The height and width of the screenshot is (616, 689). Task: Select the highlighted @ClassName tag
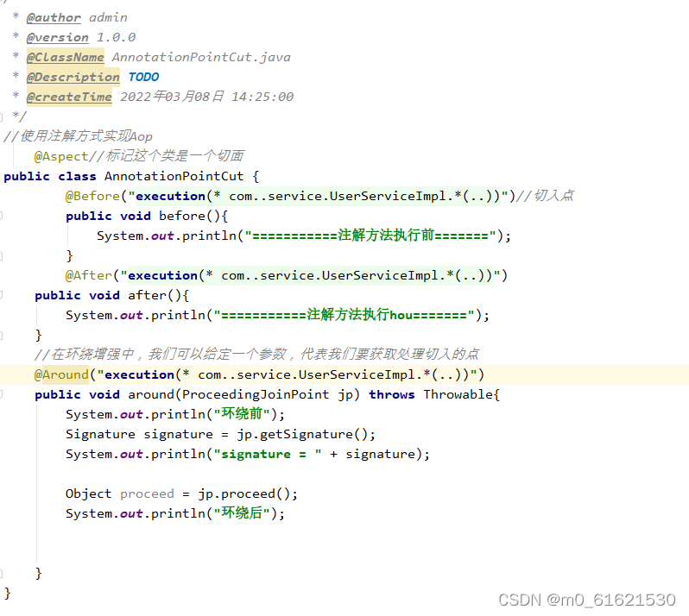pyautogui.click(x=65, y=57)
